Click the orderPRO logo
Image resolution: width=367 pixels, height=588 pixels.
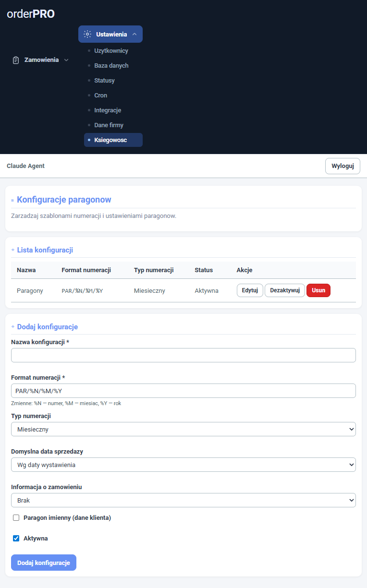[31, 14]
